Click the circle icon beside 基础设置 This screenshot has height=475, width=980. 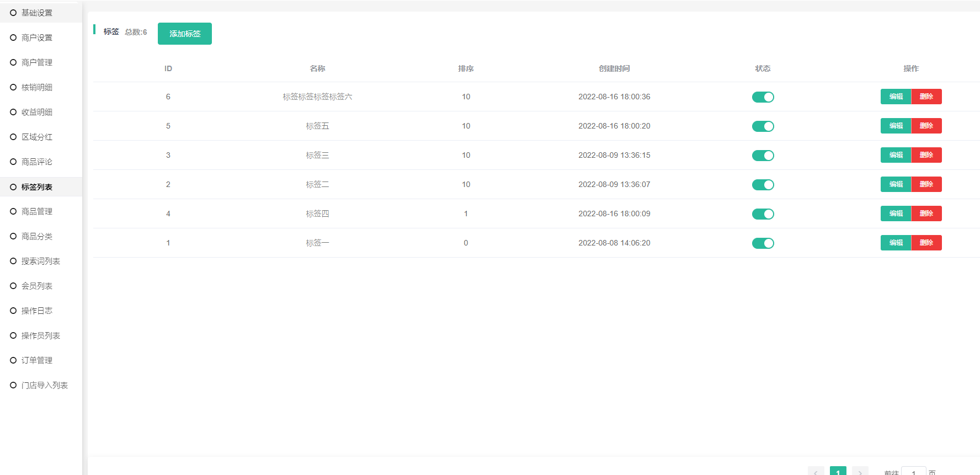point(13,13)
